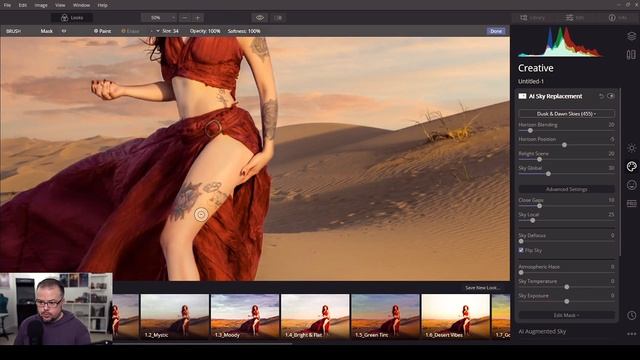
Task: Open the Portrait face icon
Action: 631,185
